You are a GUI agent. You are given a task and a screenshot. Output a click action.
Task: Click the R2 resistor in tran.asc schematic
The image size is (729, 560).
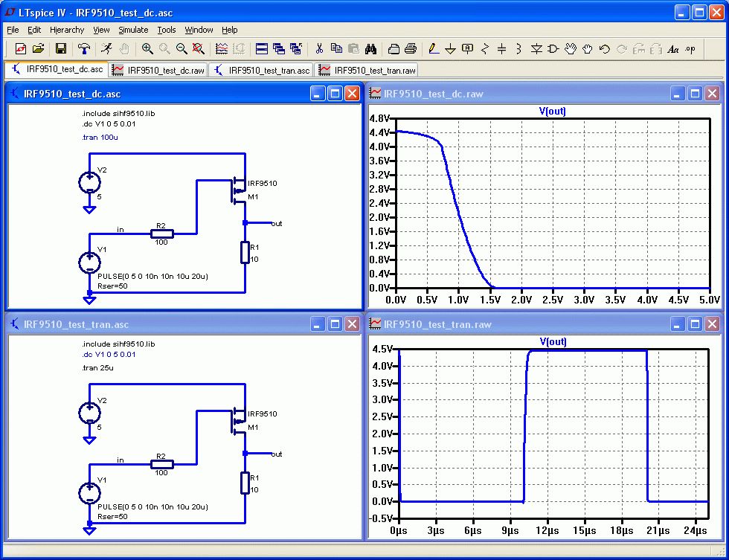point(162,464)
